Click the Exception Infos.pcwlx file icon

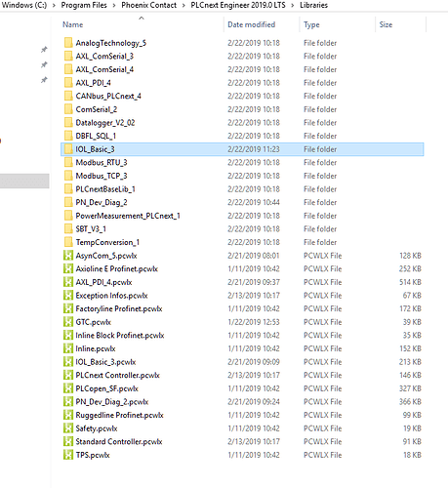coord(68,295)
